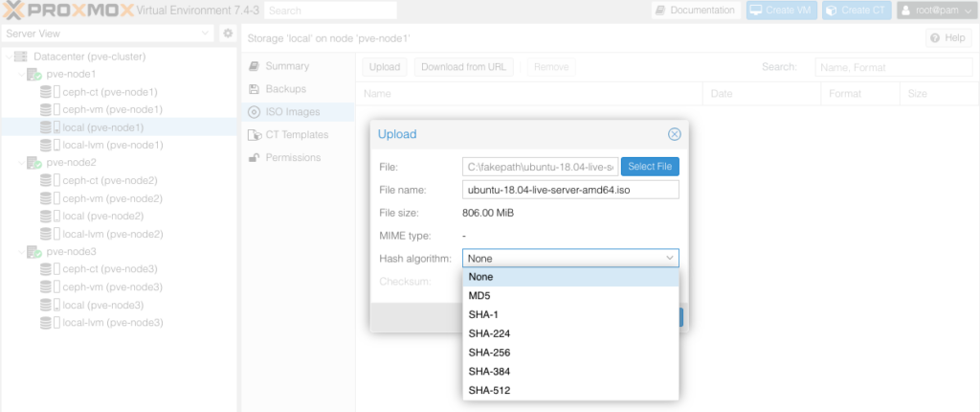Click ceph-vm (pve-node1) storage icon

pyautogui.click(x=50, y=109)
